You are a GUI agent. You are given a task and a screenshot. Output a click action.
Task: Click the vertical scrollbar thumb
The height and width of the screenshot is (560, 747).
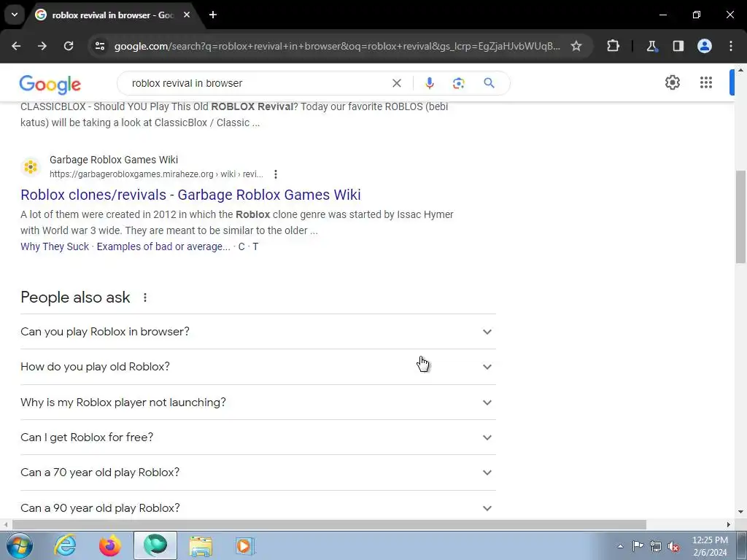pyautogui.click(x=740, y=217)
